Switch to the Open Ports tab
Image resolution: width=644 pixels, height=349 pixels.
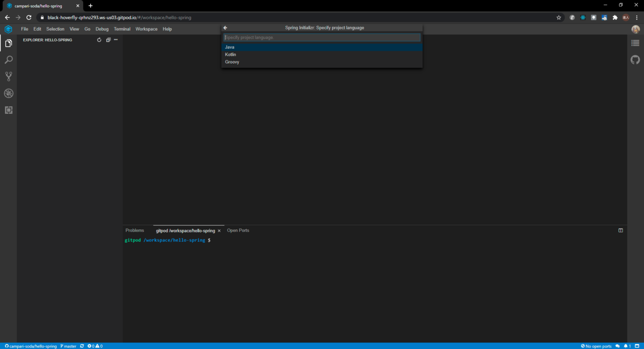click(x=238, y=230)
